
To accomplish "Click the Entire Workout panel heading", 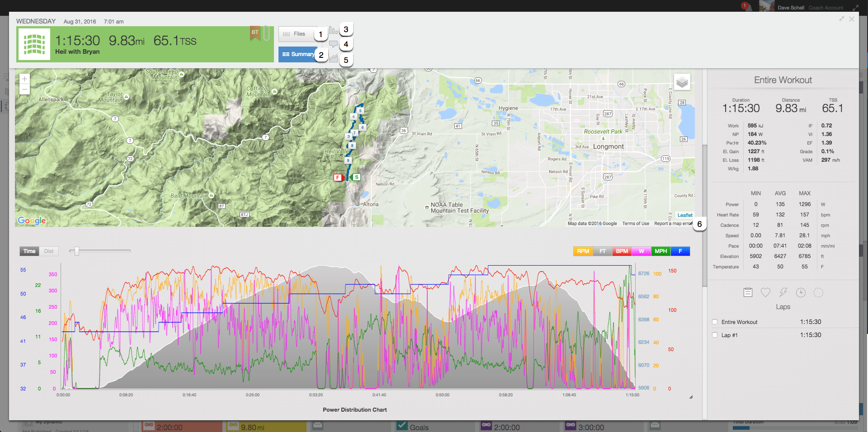I will 783,80.
